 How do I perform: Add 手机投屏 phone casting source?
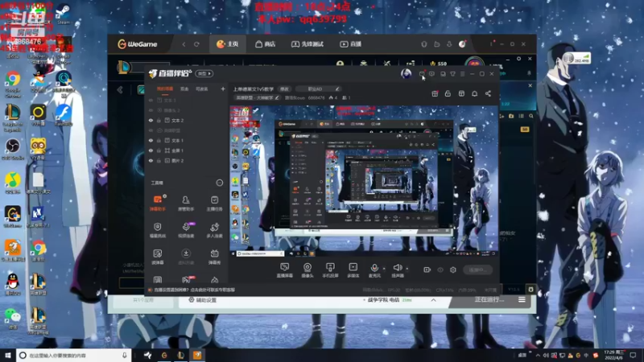[x=330, y=270]
